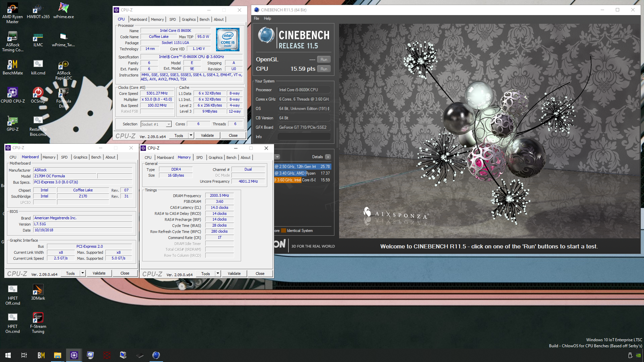
Task: Click the Core Speed value 5301.27 MHz
Action: click(x=157, y=94)
